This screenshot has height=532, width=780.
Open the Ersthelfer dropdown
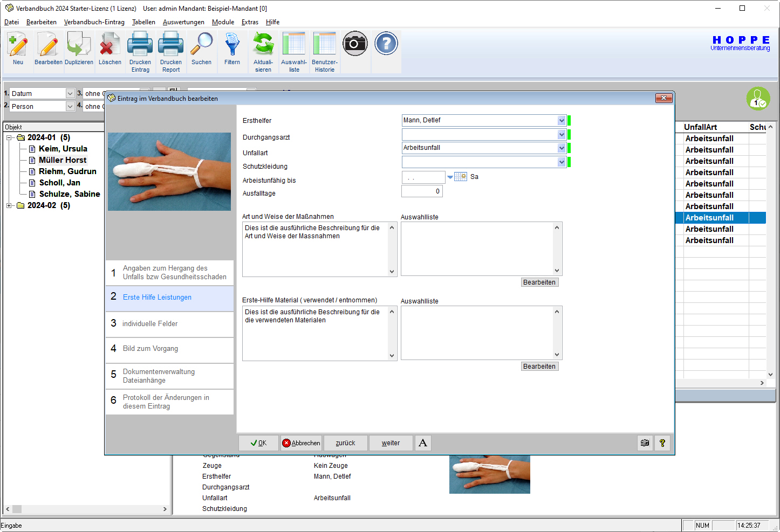(562, 120)
